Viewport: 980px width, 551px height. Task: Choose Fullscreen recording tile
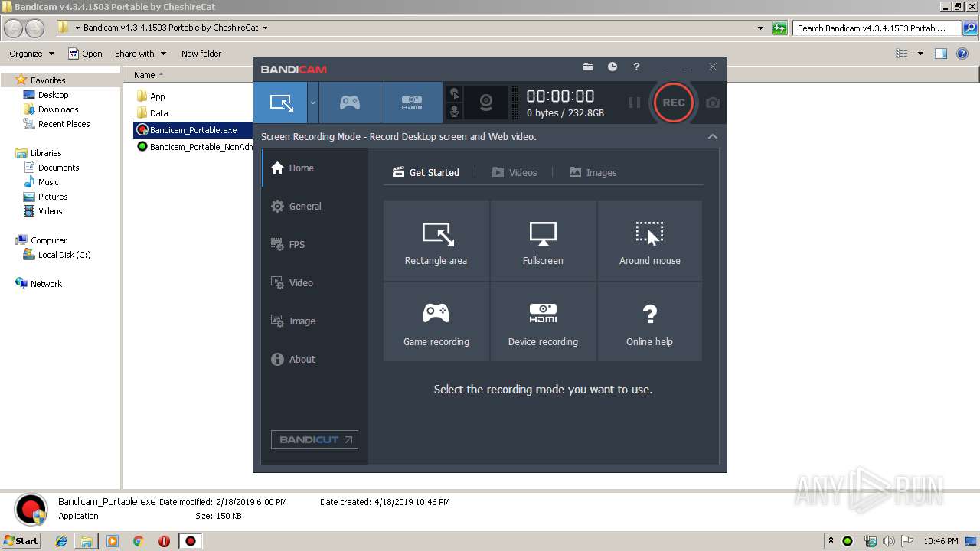pos(543,241)
